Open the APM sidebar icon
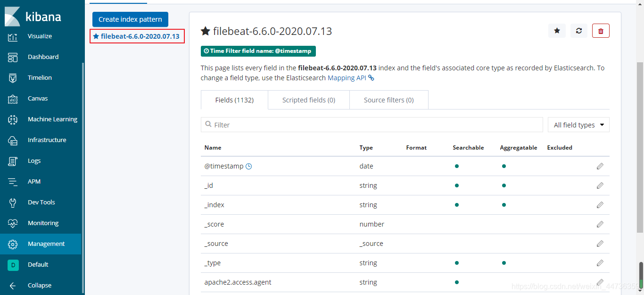This screenshot has height=295, width=644. click(13, 182)
